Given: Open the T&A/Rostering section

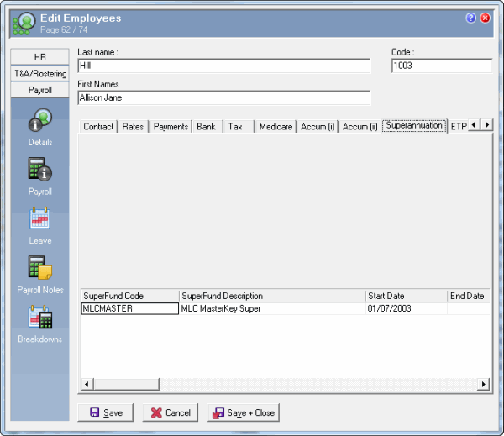Looking at the screenshot, I should coord(39,73).
